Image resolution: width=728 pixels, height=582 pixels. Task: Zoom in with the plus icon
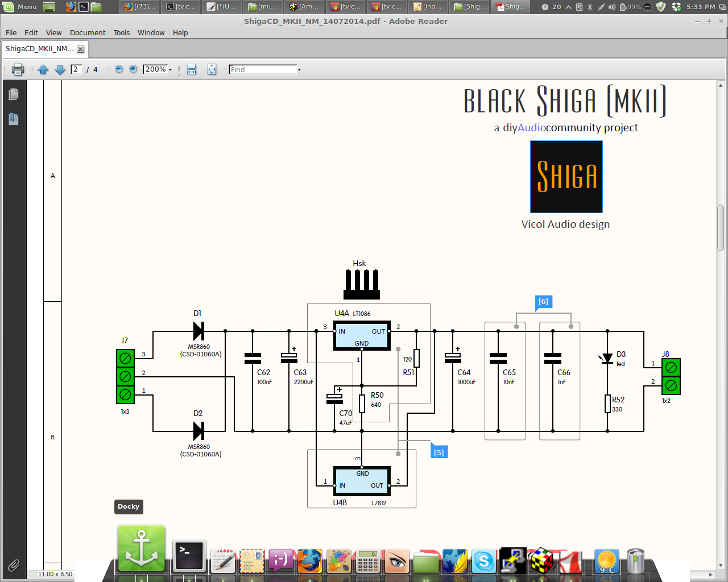tap(133, 69)
